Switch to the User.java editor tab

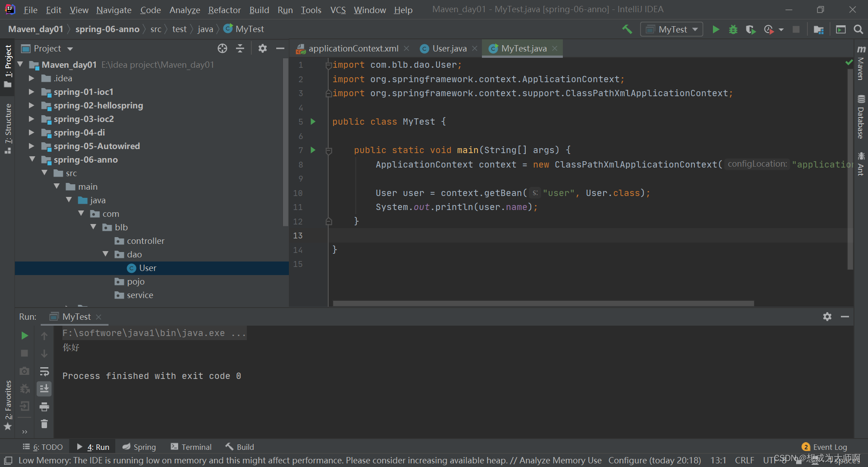[x=449, y=48]
